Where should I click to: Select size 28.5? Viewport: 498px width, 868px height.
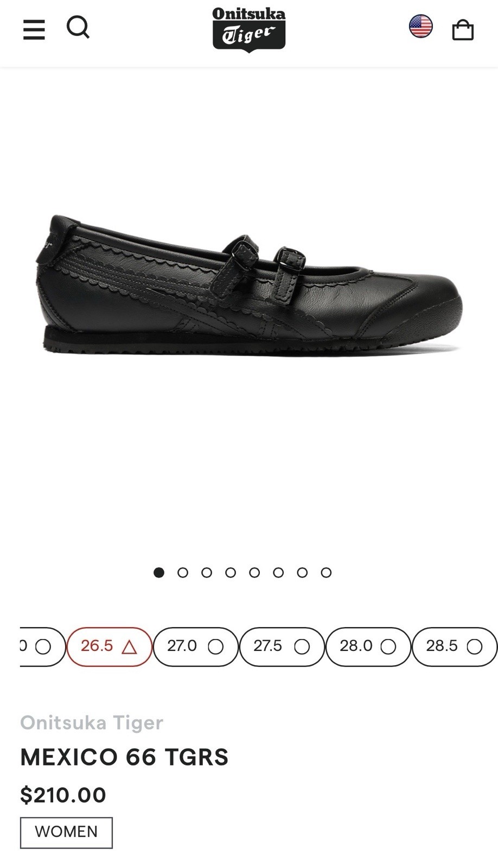(454, 647)
